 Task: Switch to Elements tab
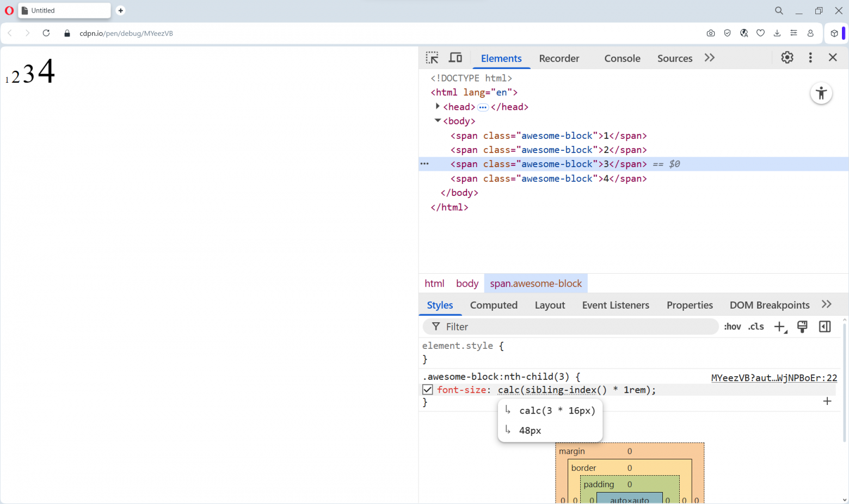pos(501,58)
